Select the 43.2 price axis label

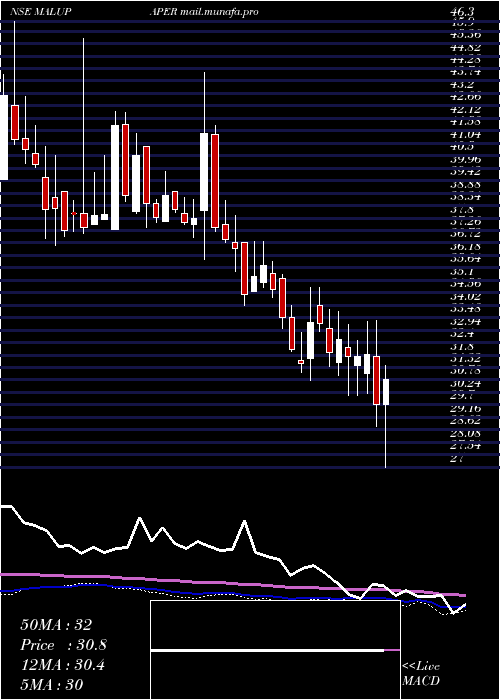(462, 84)
